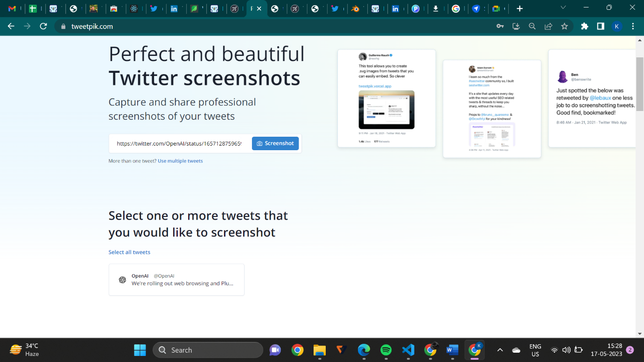
Task: Open the Adam Durrant example tweet screenshot
Action: pos(492,109)
